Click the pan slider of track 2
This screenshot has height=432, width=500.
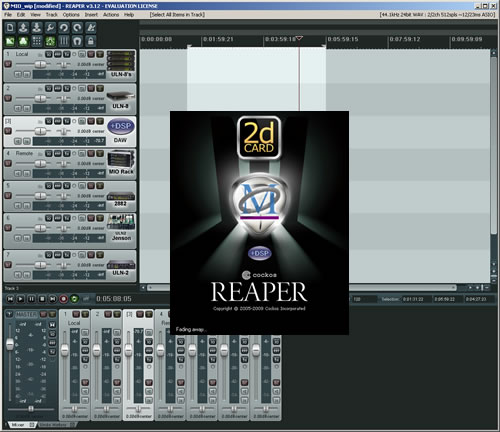pos(63,98)
